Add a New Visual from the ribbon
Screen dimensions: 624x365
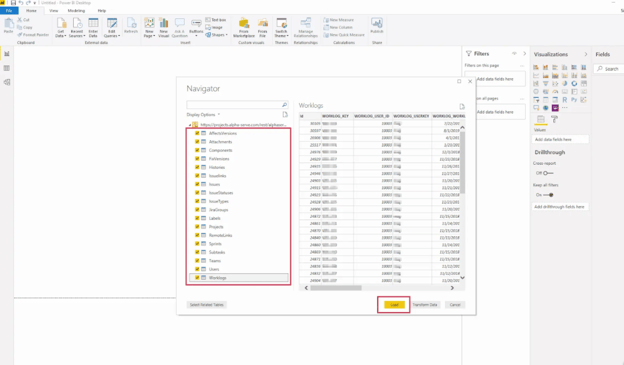coord(164,27)
